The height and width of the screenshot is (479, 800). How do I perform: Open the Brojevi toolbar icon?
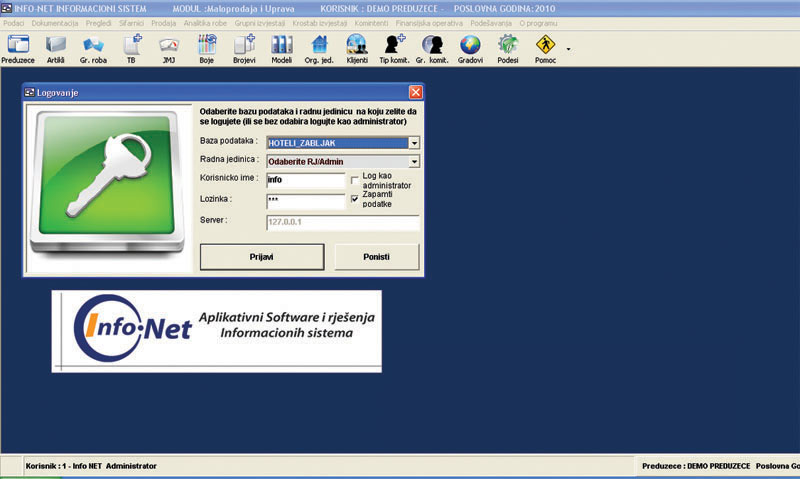(244, 49)
